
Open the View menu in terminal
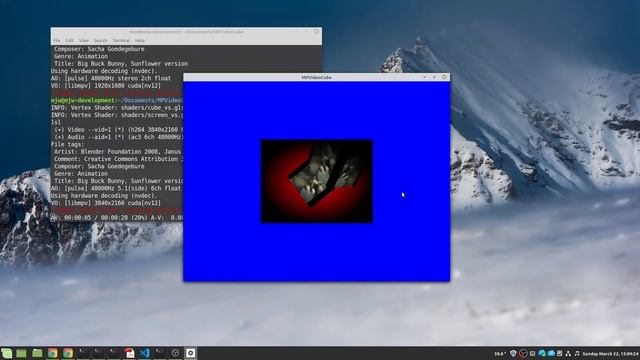click(84, 40)
